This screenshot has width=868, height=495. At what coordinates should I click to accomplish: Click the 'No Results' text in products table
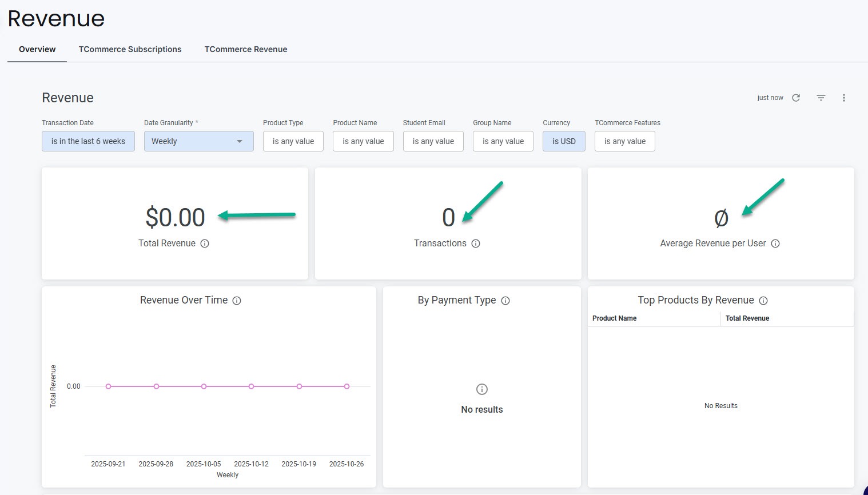(x=720, y=406)
